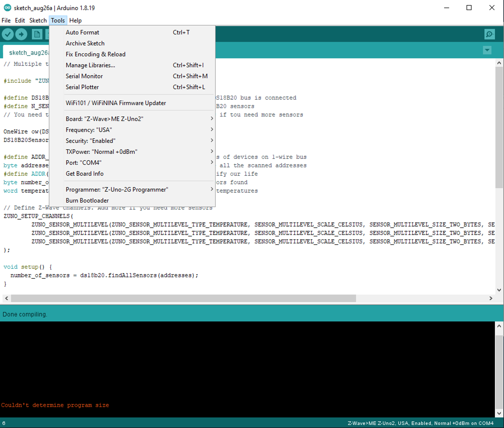Select Get Board Info

pyautogui.click(x=85, y=173)
